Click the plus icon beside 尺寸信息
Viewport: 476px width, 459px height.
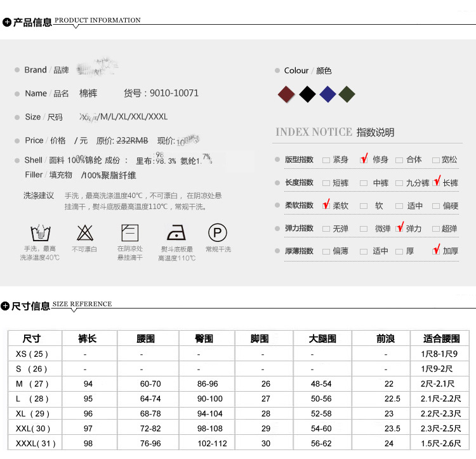(5, 306)
